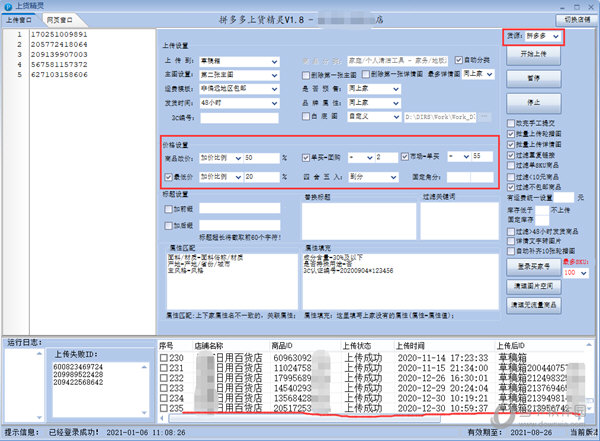This screenshot has height=441, width=600.
Task: Enable 详情文字转图片 checkbox
Action: [x=510, y=241]
